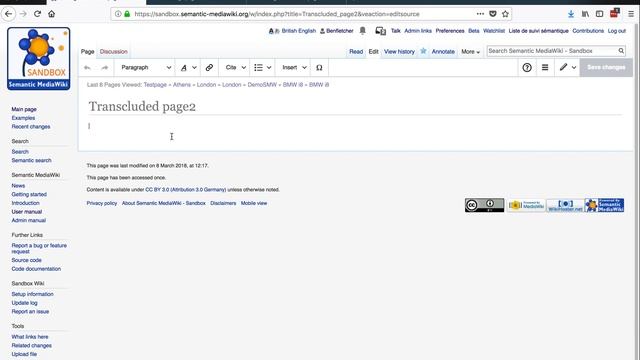This screenshot has height=360, width=640.
Task: Open Semantic search sidebar link
Action: (31, 160)
